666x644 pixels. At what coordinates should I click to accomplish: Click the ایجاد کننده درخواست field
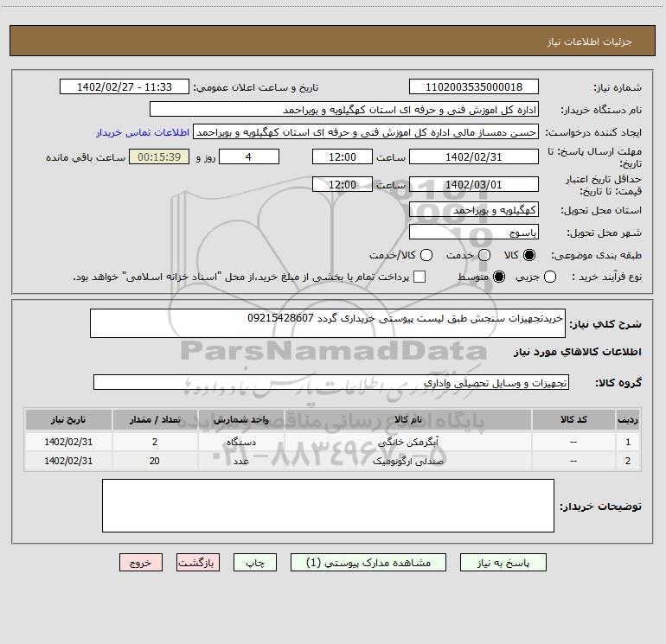(x=366, y=132)
